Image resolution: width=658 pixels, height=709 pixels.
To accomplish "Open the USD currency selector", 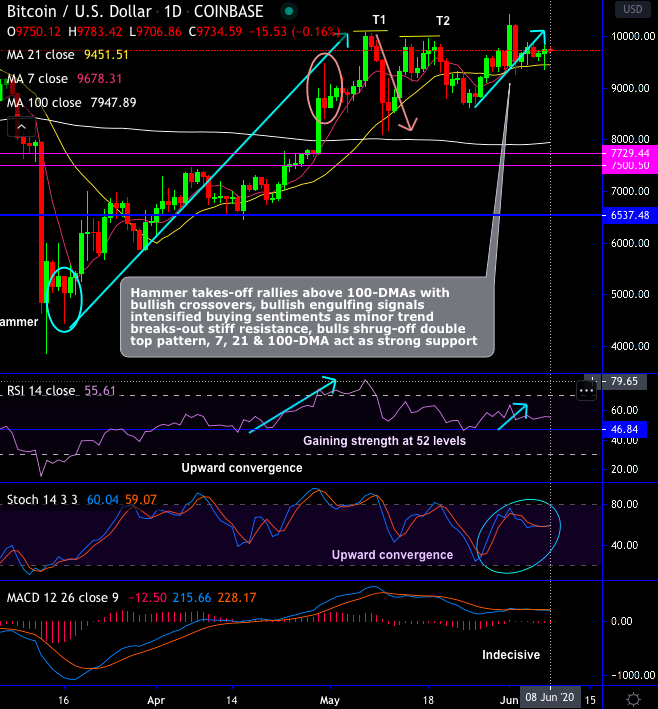I will 632,9.
